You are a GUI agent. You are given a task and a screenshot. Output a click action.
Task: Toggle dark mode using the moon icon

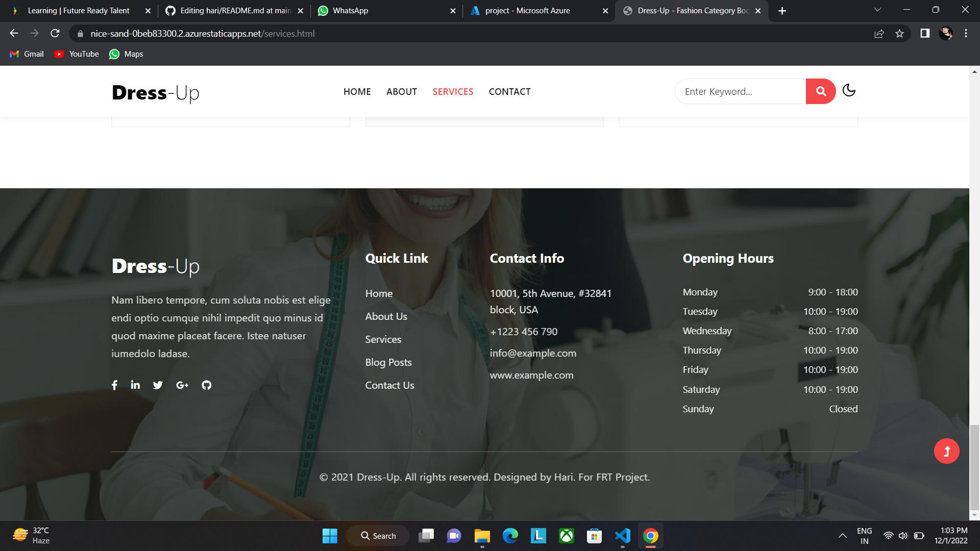click(849, 91)
